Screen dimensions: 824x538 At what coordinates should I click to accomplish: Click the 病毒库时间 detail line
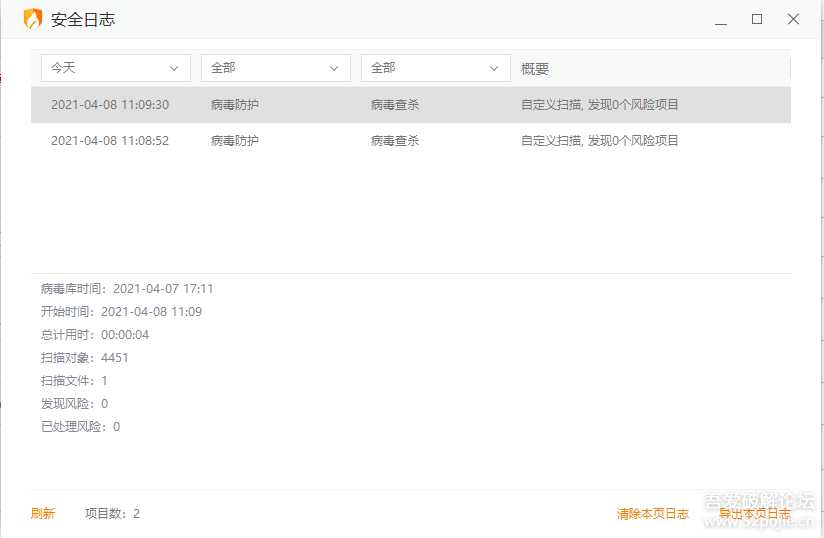pos(127,289)
